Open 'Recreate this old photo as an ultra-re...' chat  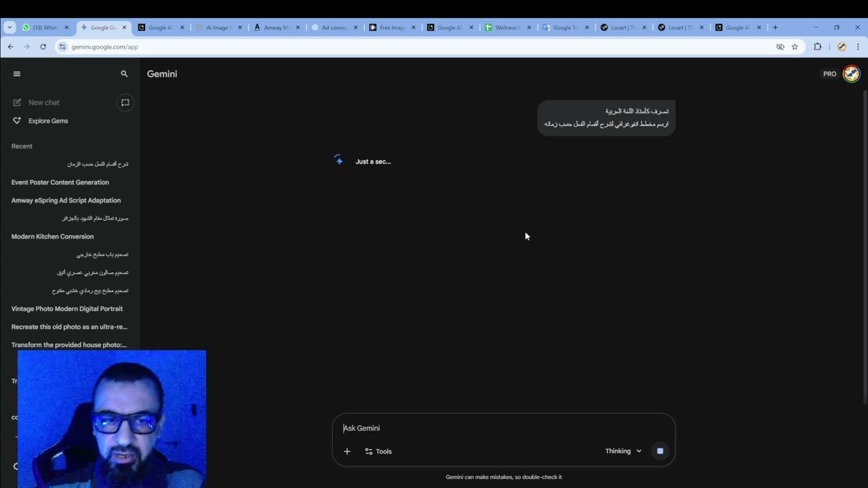pos(69,327)
